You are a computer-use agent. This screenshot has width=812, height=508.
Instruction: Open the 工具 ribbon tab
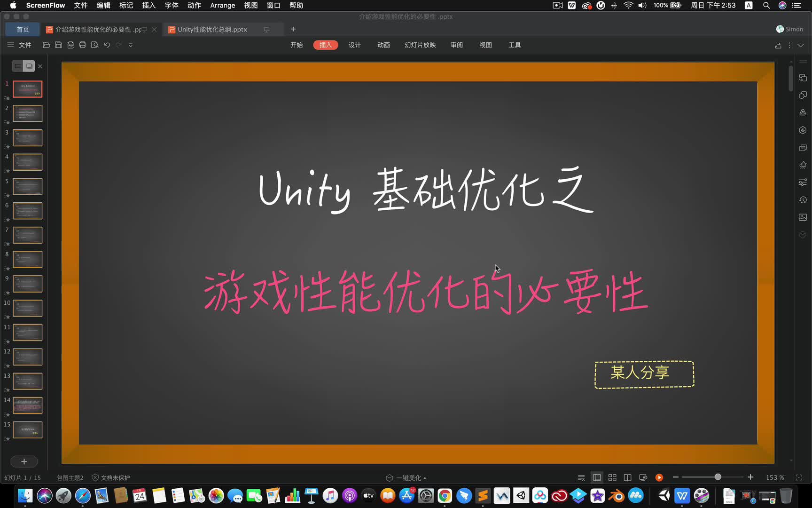tap(515, 45)
